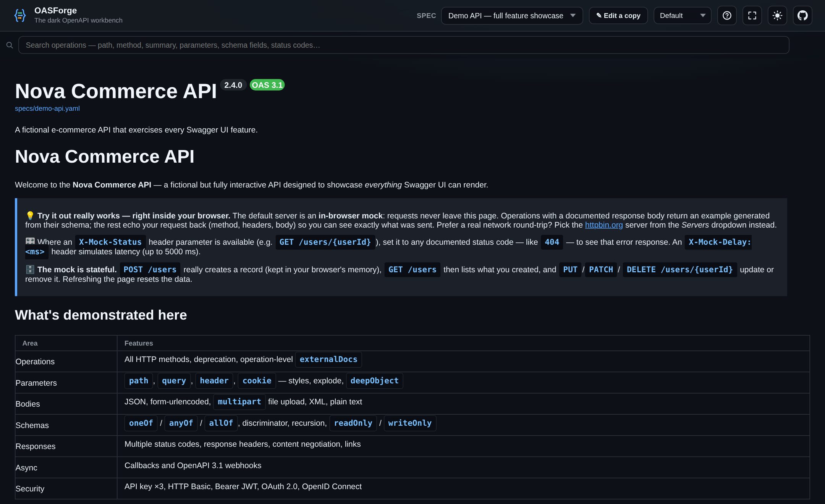The image size is (825, 504).
Task: Open the help question mark icon
Action: tap(727, 16)
